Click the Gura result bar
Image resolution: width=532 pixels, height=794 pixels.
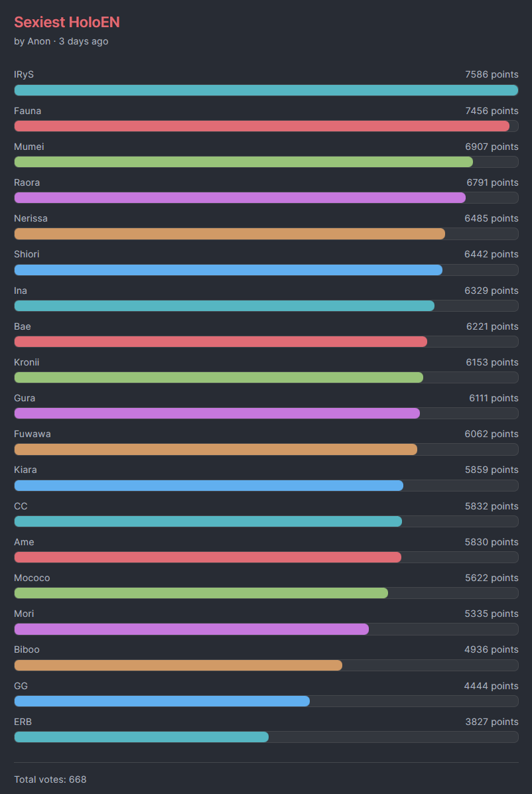(x=266, y=414)
